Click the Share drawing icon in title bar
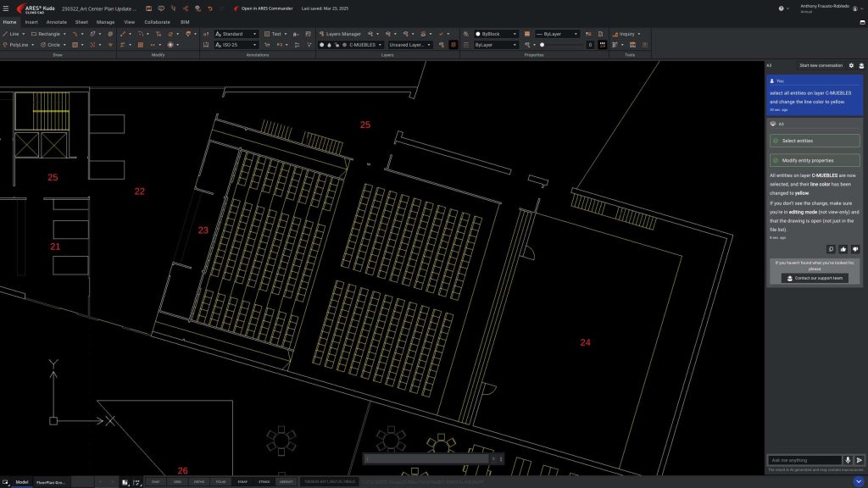This screenshot has height=488, width=868. point(186,8)
